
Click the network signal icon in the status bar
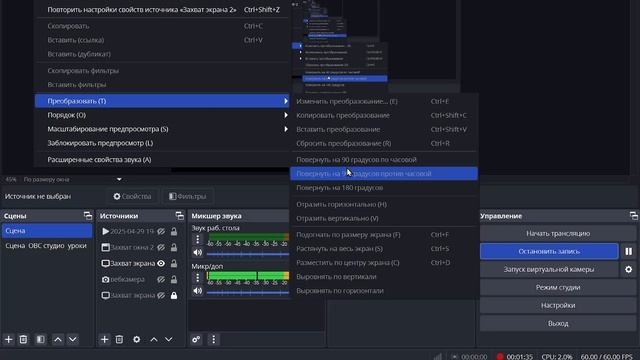point(438,357)
